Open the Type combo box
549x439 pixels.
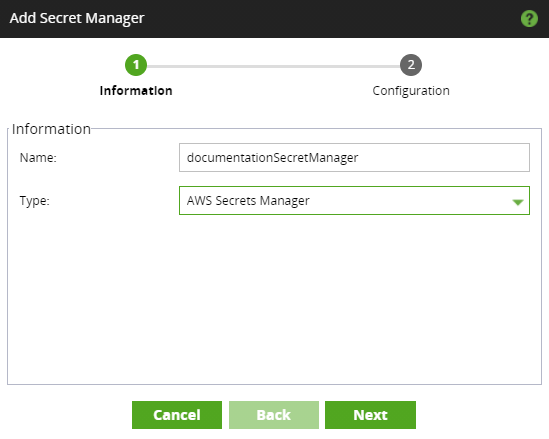point(354,201)
